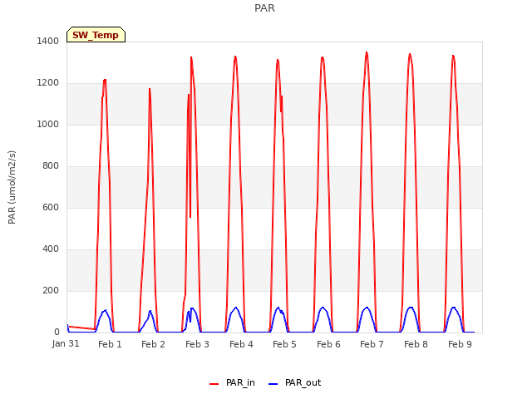Click the 1000 y-axis tick label
The image size is (532, 399).
point(48,124)
